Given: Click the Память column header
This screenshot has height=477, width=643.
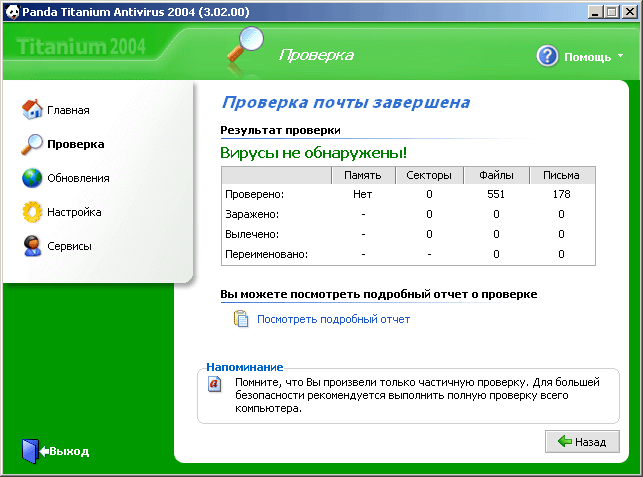Looking at the screenshot, I should pos(363,175).
